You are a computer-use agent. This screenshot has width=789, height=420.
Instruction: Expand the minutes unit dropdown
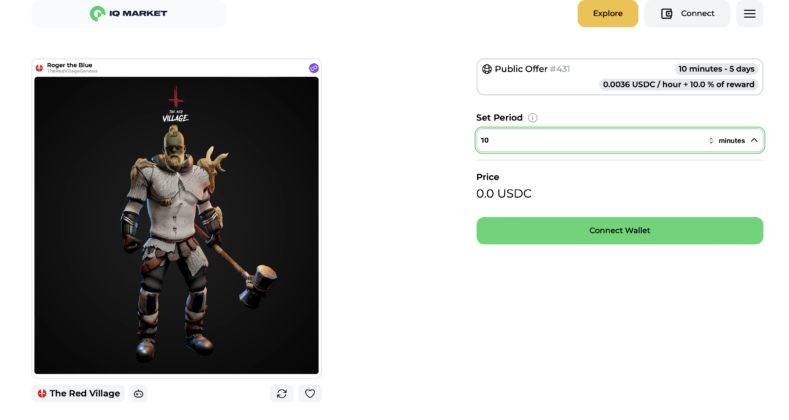point(738,140)
